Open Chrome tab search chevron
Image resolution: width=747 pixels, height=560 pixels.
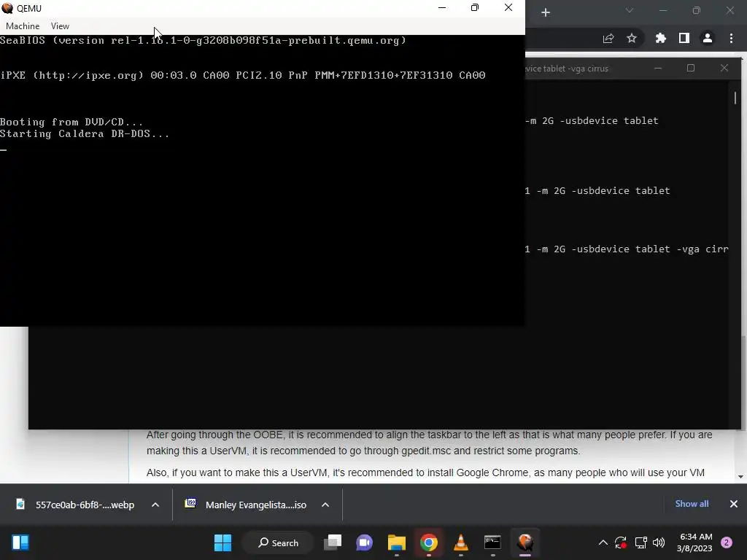(x=630, y=10)
